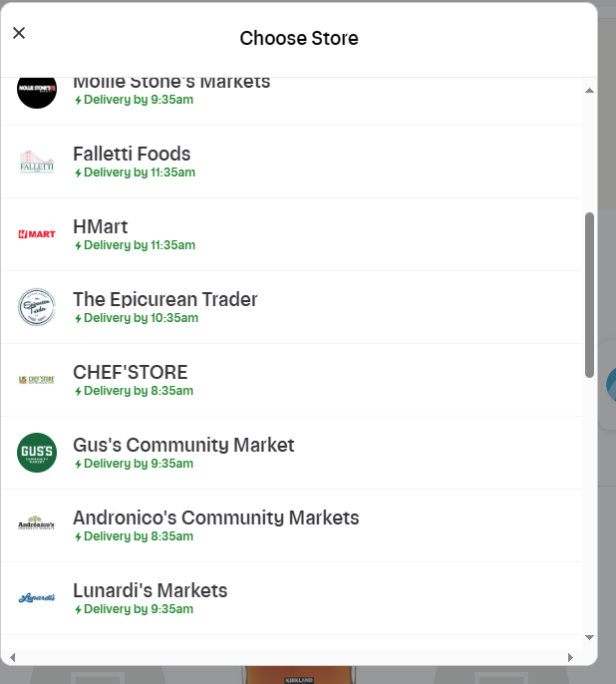Click the Andronico's logo icon
This screenshot has width=616, height=684.
[x=37, y=524]
